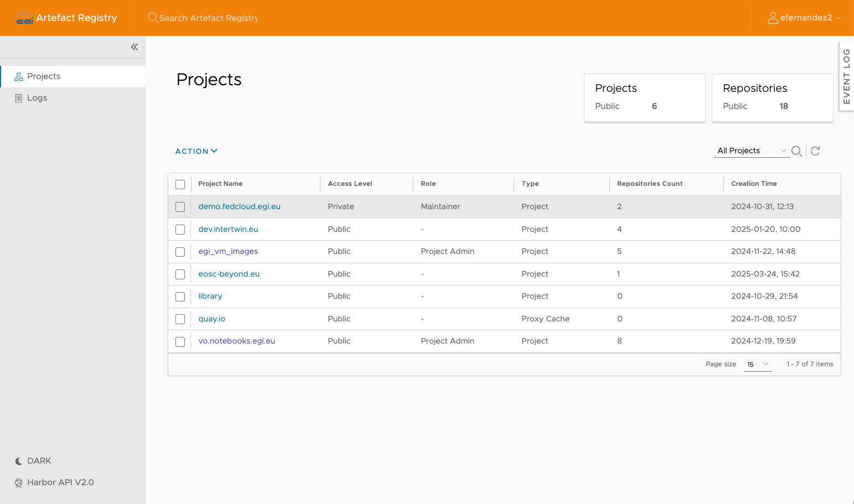Open Logs in the sidebar

(73, 98)
